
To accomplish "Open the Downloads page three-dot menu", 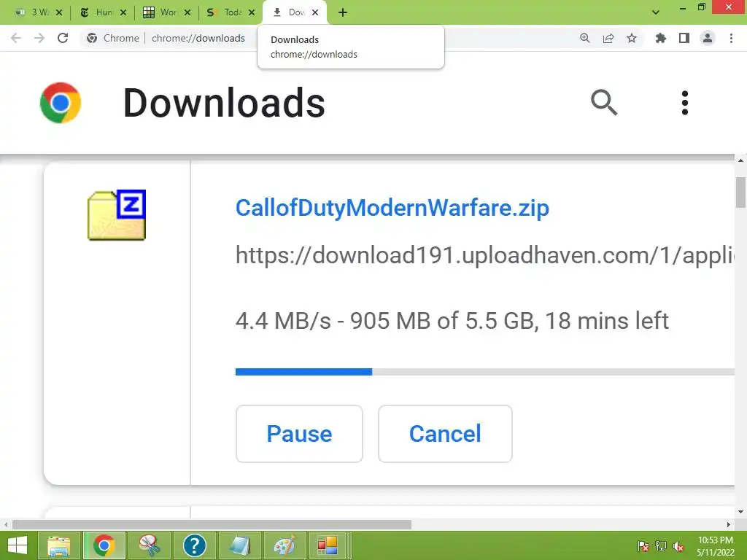I will pyautogui.click(x=684, y=102).
